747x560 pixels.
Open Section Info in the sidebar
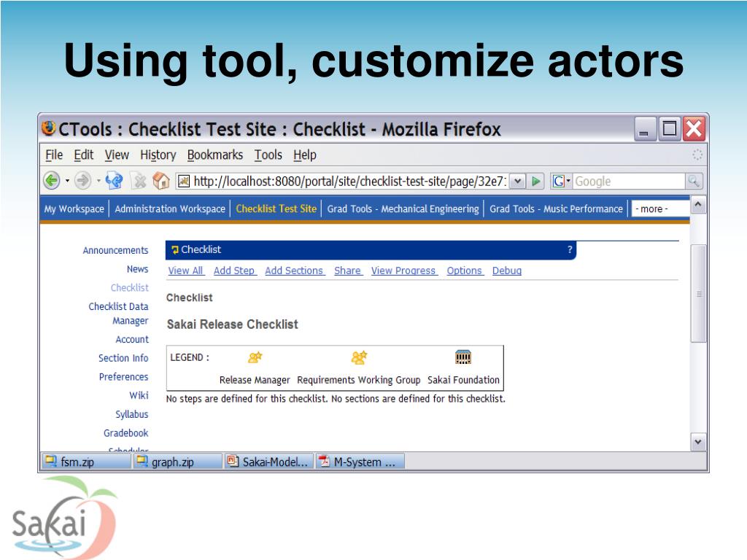coord(123,358)
